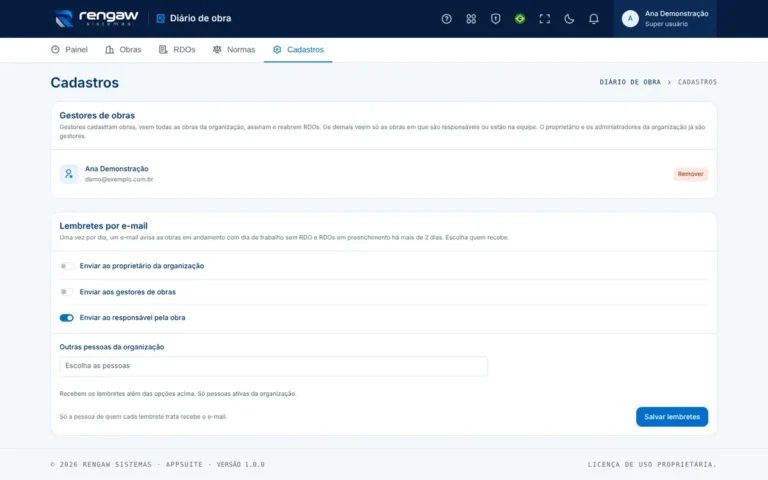Open the apps grid icon
The image size is (768, 480).
tap(471, 19)
